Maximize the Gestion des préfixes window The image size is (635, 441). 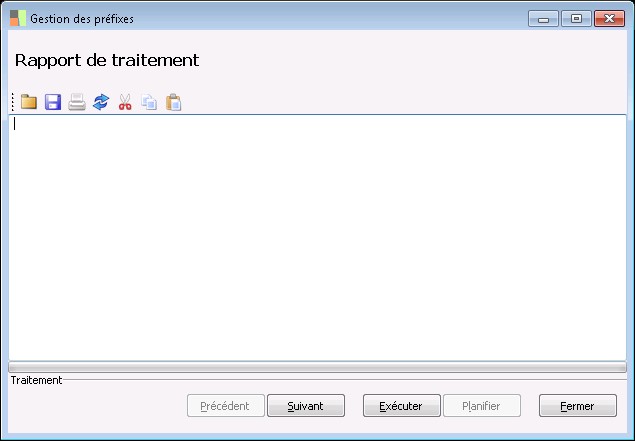pos(576,19)
